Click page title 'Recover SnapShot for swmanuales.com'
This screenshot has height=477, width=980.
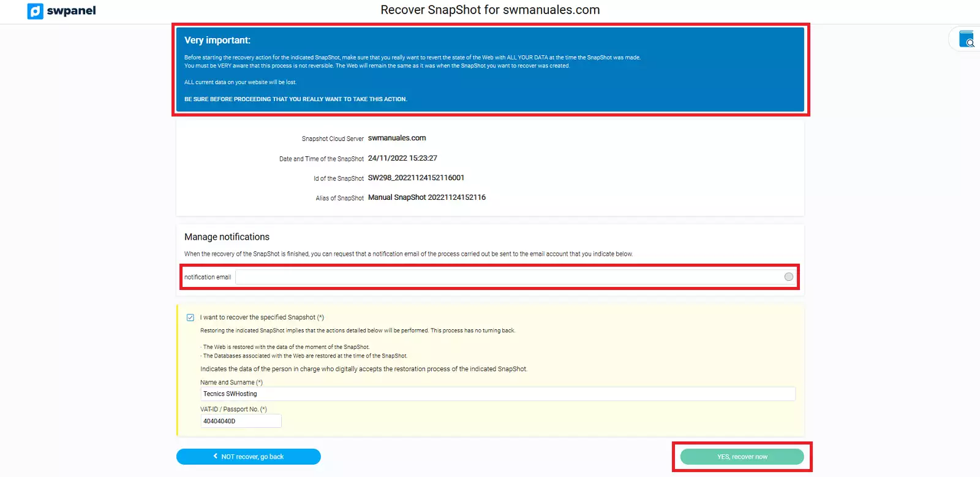tap(490, 10)
